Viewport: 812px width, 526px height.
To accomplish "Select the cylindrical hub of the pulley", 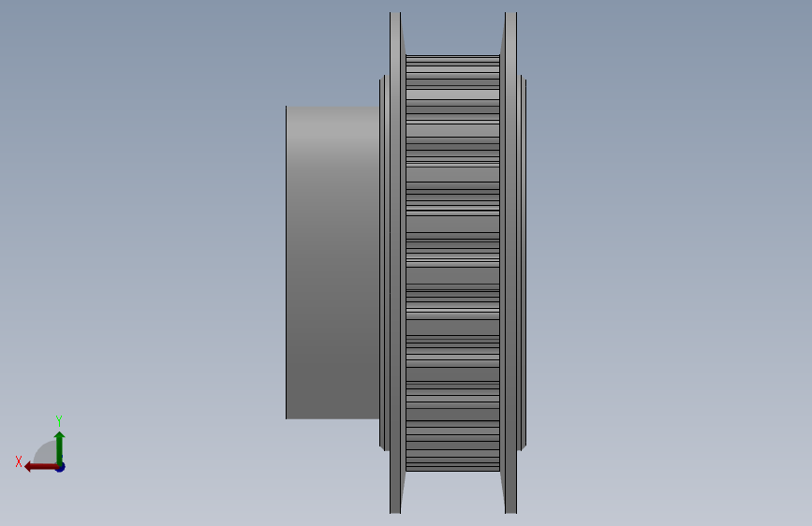I will tap(332, 262).
